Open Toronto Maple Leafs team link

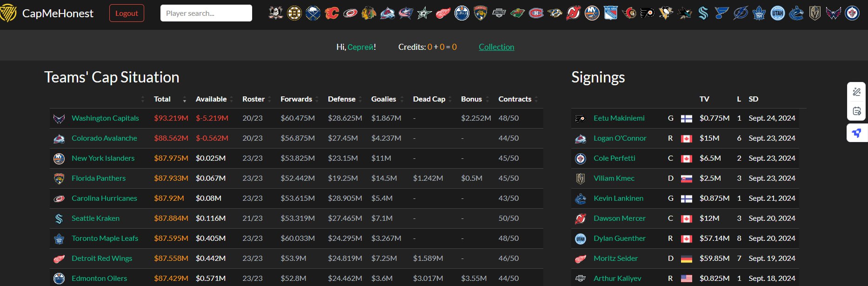[105, 238]
